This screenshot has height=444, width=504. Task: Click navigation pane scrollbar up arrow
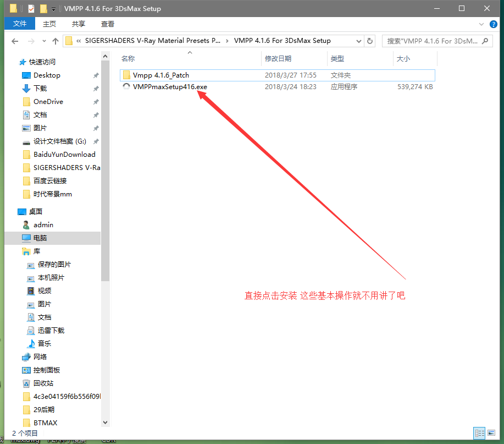(x=105, y=56)
